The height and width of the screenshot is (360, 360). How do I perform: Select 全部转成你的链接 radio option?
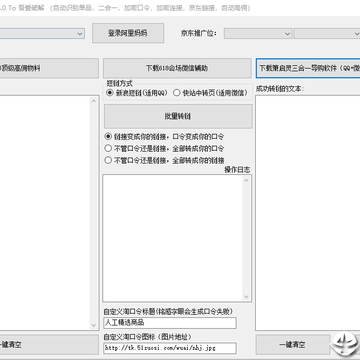pyautogui.click(x=164, y=160)
